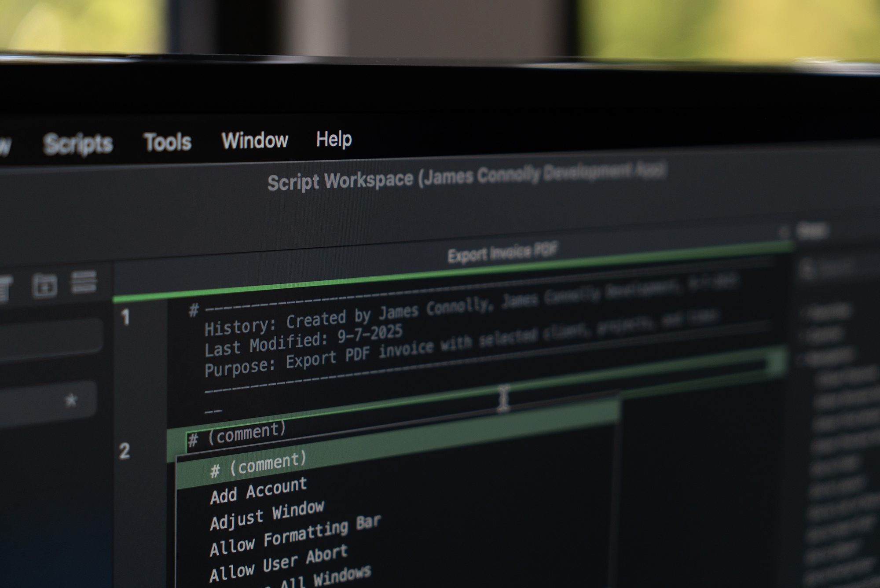The height and width of the screenshot is (588, 880).
Task: Click the Steps pane header on the right
Action: [x=813, y=231]
